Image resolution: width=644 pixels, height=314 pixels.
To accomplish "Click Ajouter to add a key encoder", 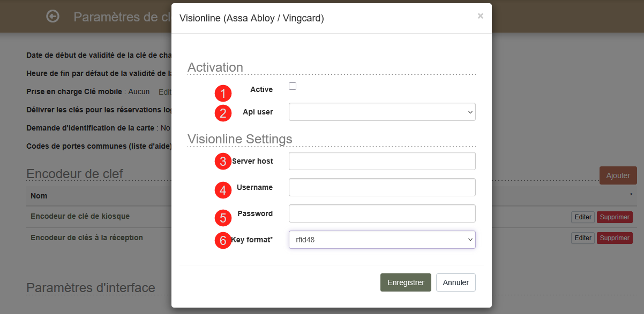I will coord(618,175).
